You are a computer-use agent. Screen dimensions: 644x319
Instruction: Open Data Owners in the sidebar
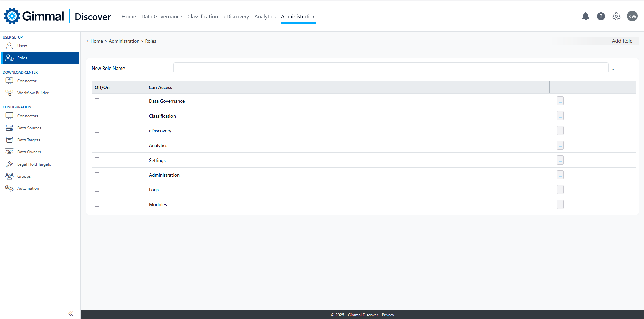click(x=29, y=152)
